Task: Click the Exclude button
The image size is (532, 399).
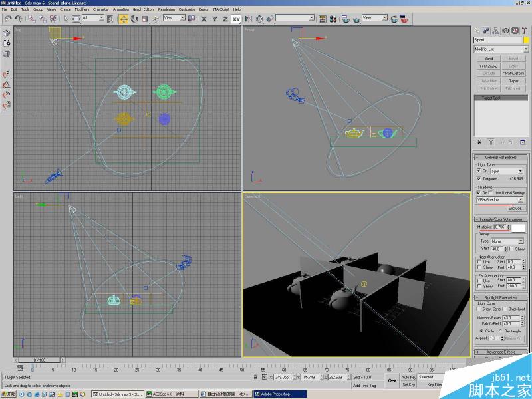Action: point(514,208)
